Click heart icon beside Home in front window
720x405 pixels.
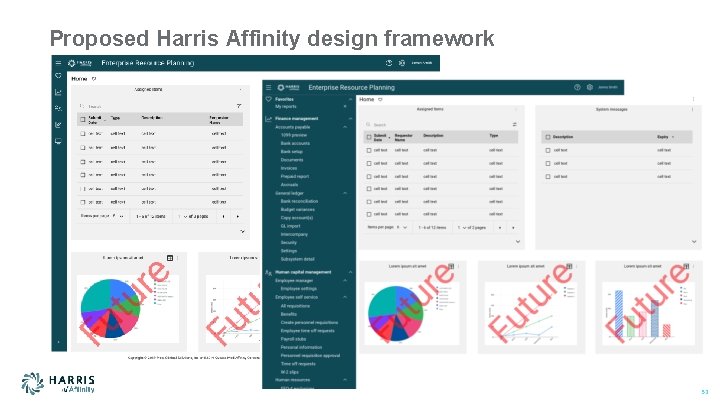[380, 100]
